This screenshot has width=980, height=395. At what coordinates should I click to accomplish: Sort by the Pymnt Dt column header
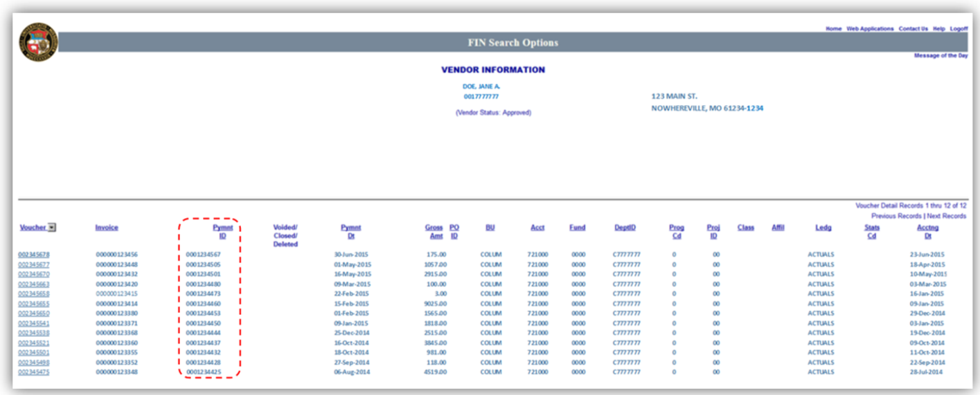pos(350,232)
